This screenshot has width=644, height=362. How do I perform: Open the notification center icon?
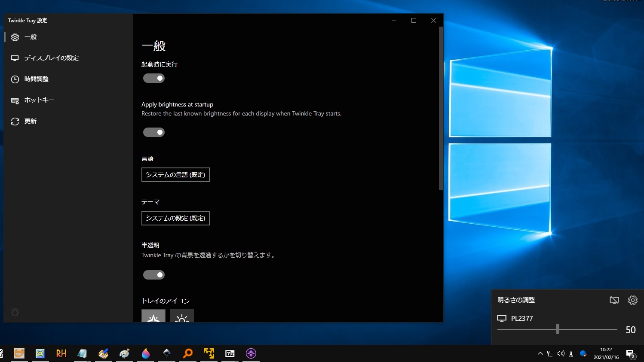click(x=631, y=354)
